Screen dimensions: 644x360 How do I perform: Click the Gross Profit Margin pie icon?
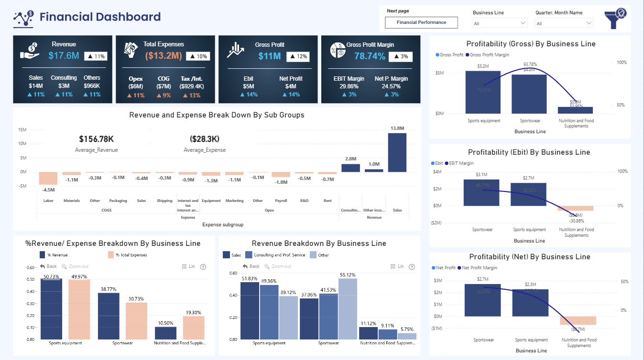338,50
